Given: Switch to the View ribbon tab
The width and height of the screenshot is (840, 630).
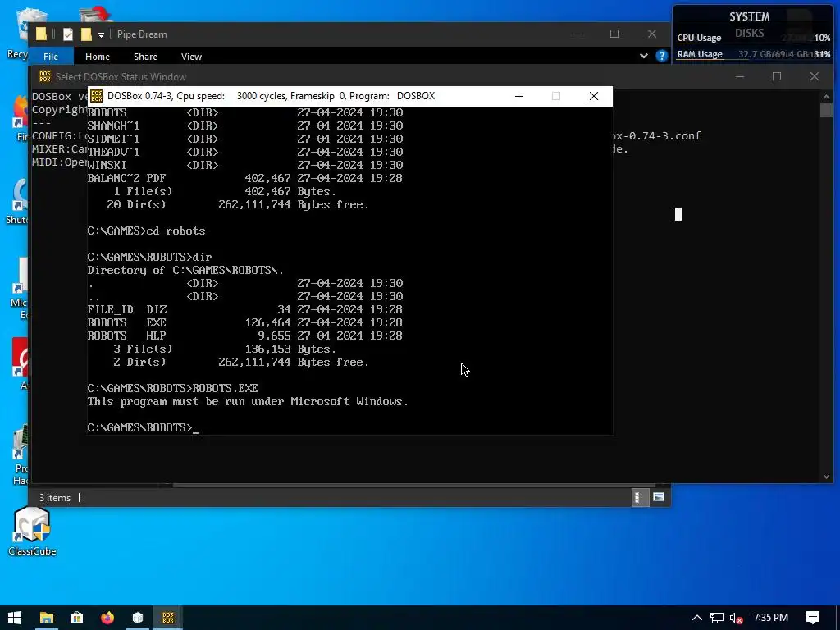Looking at the screenshot, I should pyautogui.click(x=191, y=57).
